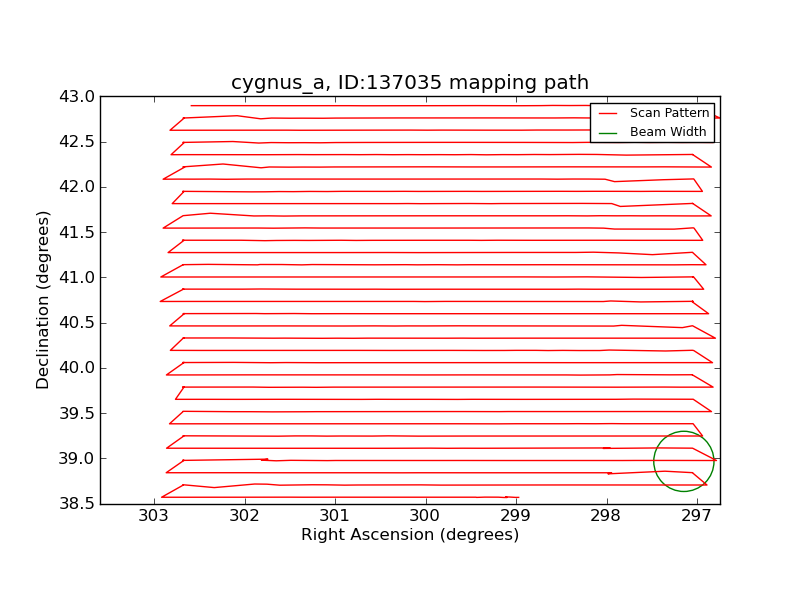The height and width of the screenshot is (600, 800).
Task: Click the 41.5 declination tick label
Action: coord(77,233)
